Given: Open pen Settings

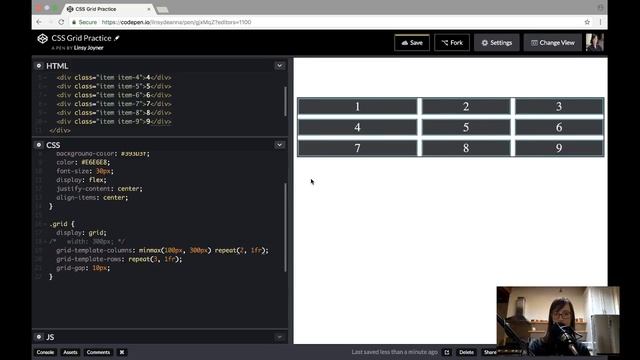Looking at the screenshot, I should (x=497, y=43).
